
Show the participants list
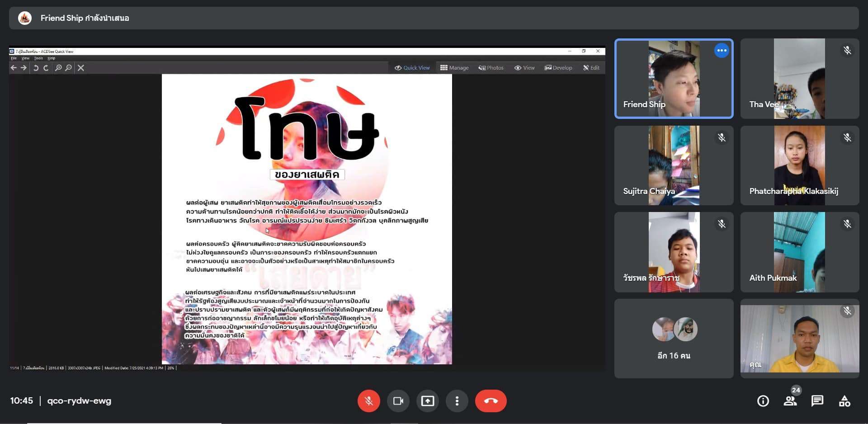coord(790,401)
